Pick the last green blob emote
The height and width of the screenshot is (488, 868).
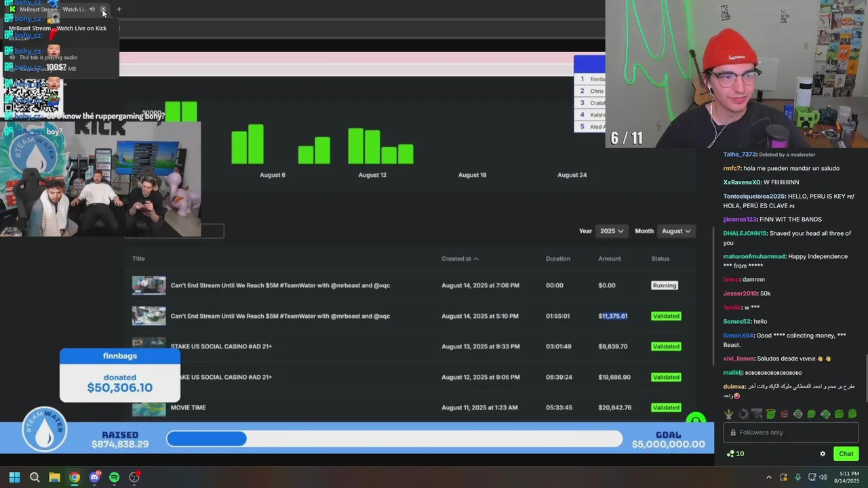tap(852, 414)
